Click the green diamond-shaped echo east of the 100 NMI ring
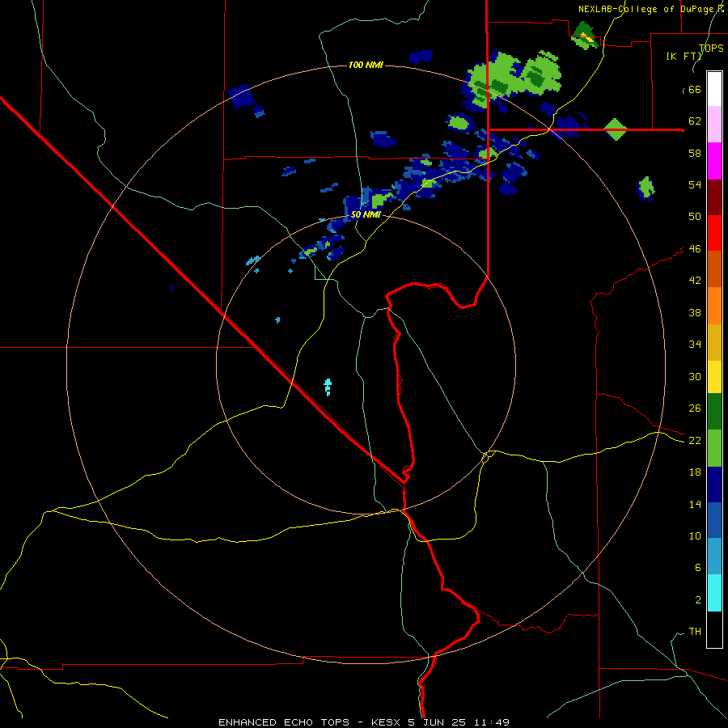 616,129
